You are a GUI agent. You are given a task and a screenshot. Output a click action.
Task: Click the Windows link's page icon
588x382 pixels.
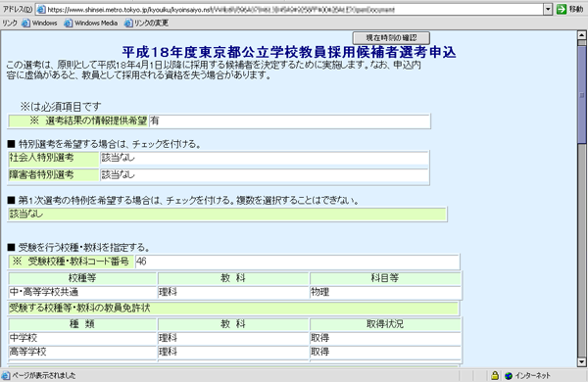(25, 24)
